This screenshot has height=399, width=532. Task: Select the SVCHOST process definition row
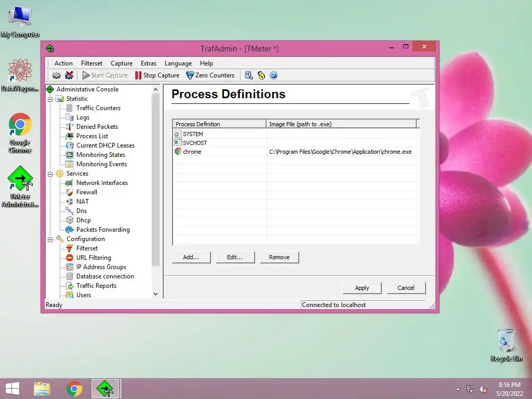[295, 143]
